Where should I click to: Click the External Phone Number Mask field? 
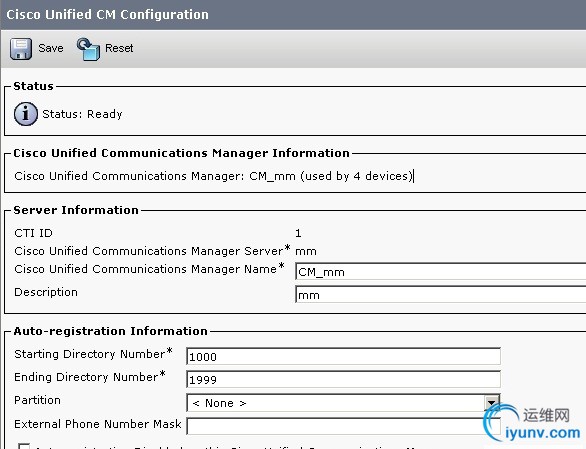coord(343,426)
